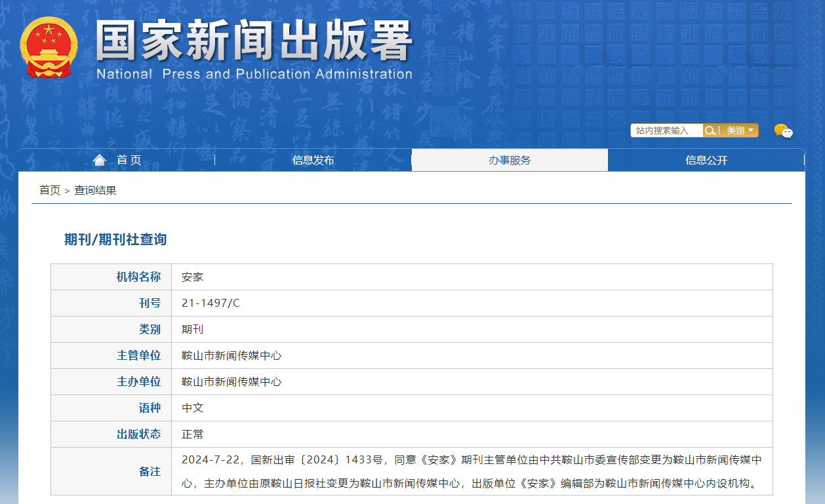Click the 安家 institution name value
Image resolution: width=825 pixels, height=504 pixels.
tap(193, 277)
